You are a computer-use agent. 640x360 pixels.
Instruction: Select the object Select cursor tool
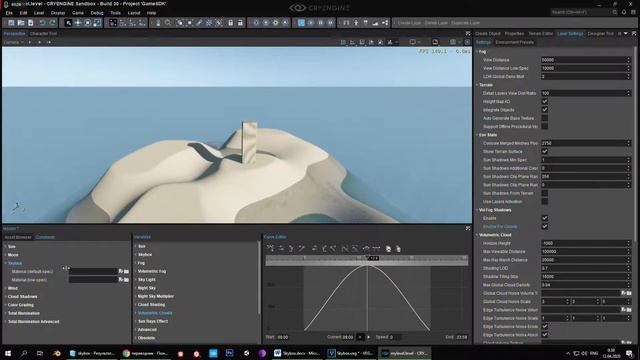68,23
